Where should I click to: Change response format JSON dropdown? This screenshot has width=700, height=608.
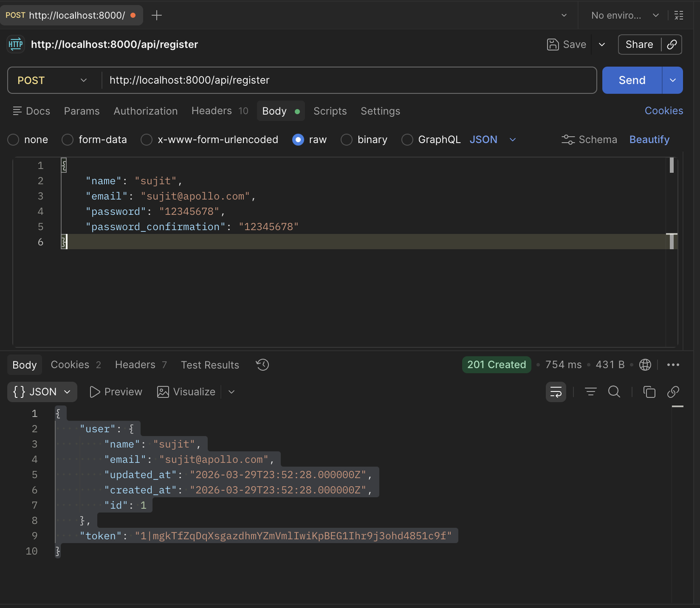click(42, 392)
